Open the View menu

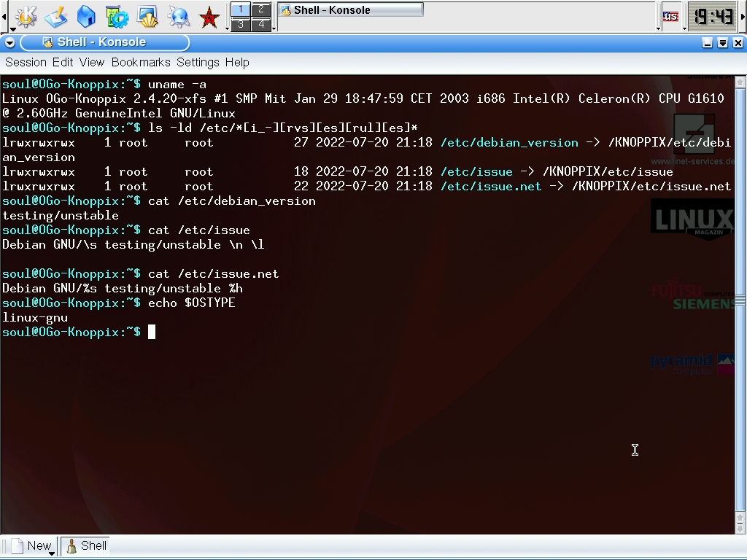point(91,63)
